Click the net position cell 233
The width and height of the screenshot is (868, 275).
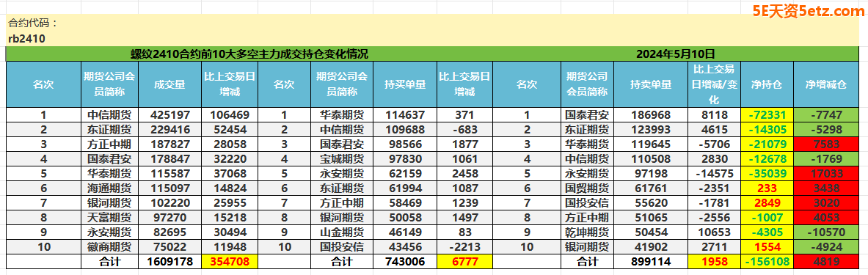(x=767, y=188)
